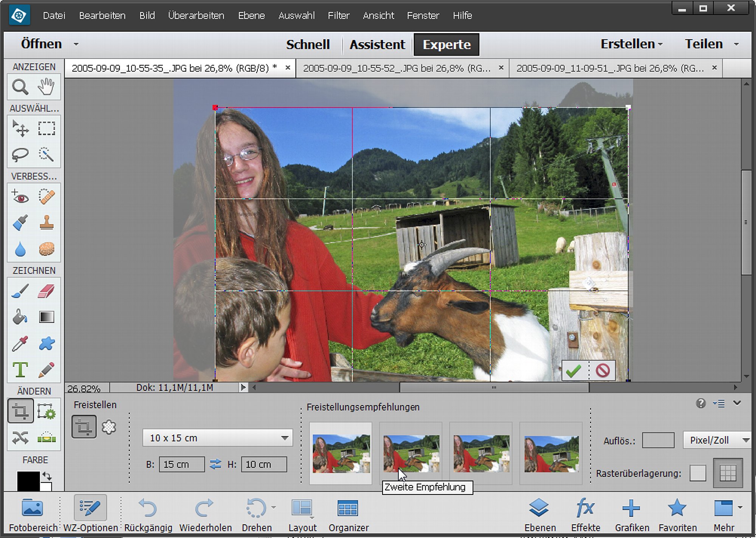Expand the Öffnen dropdown arrow
Screen dimensions: 756x538
click(x=76, y=44)
